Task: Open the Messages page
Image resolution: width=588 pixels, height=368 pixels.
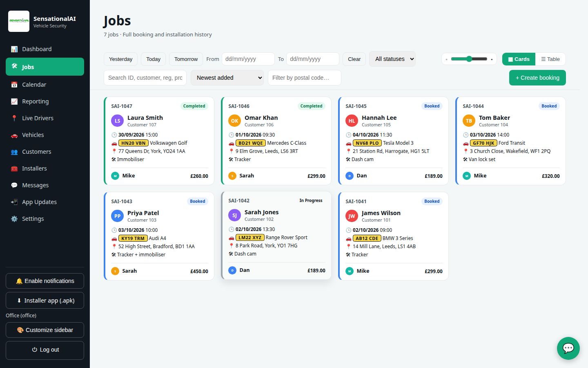Action: 45,185
